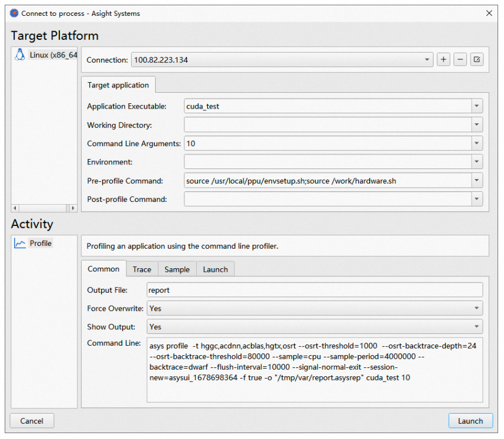The height and width of the screenshot is (439, 504).
Task: Click the platform list horizontal scrollbar
Action: (x=44, y=208)
